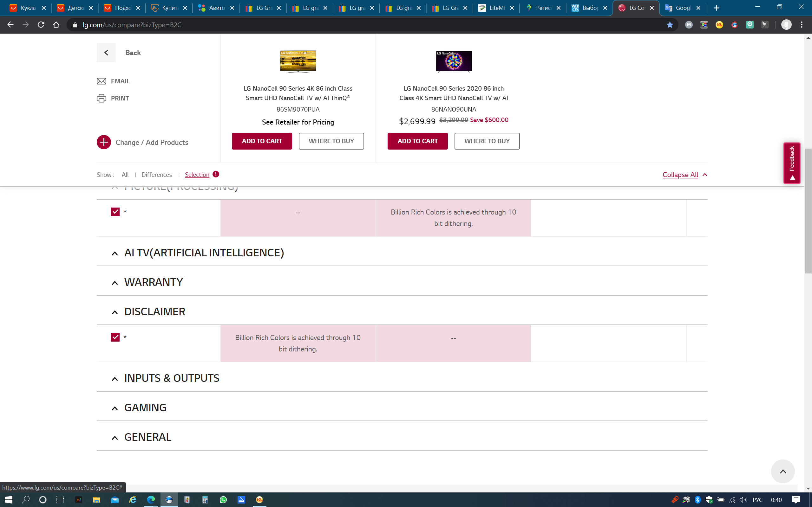Uncheck the Picture Processing asterisk row checkbox

[x=115, y=212]
